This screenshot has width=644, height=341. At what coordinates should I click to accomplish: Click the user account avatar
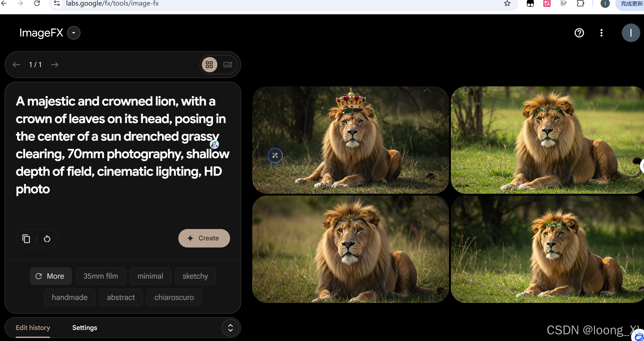[x=631, y=33]
